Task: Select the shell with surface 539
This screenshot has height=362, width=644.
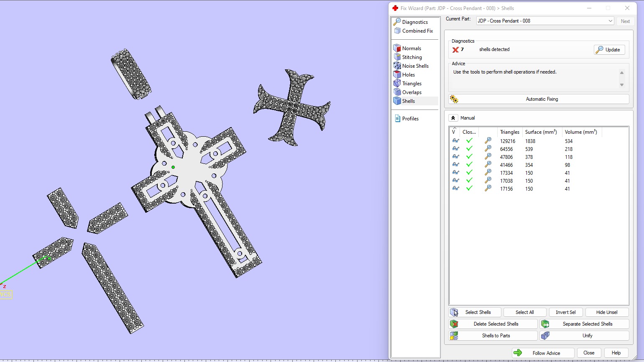Action: 539,149
